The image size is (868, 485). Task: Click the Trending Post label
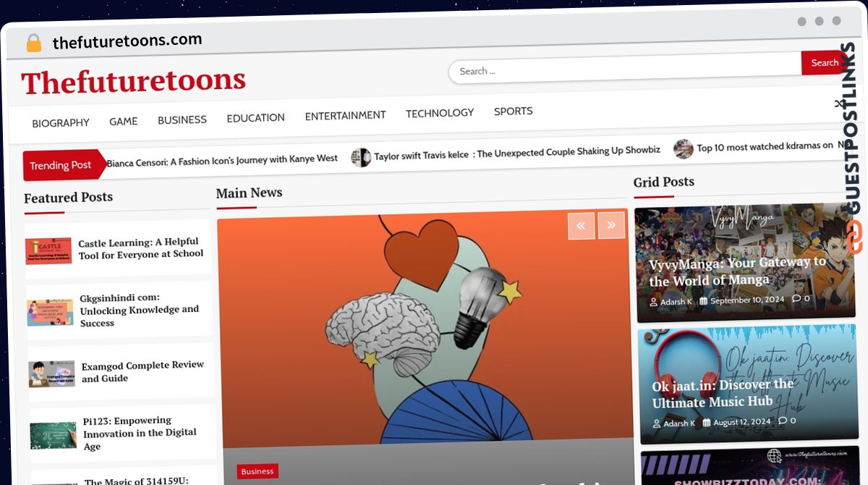pos(61,165)
